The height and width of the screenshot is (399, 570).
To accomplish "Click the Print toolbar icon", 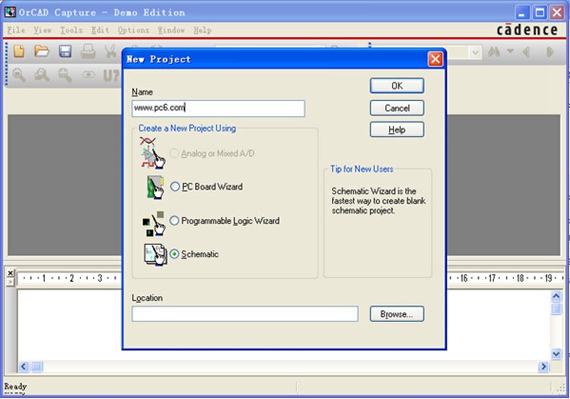I will 88,51.
